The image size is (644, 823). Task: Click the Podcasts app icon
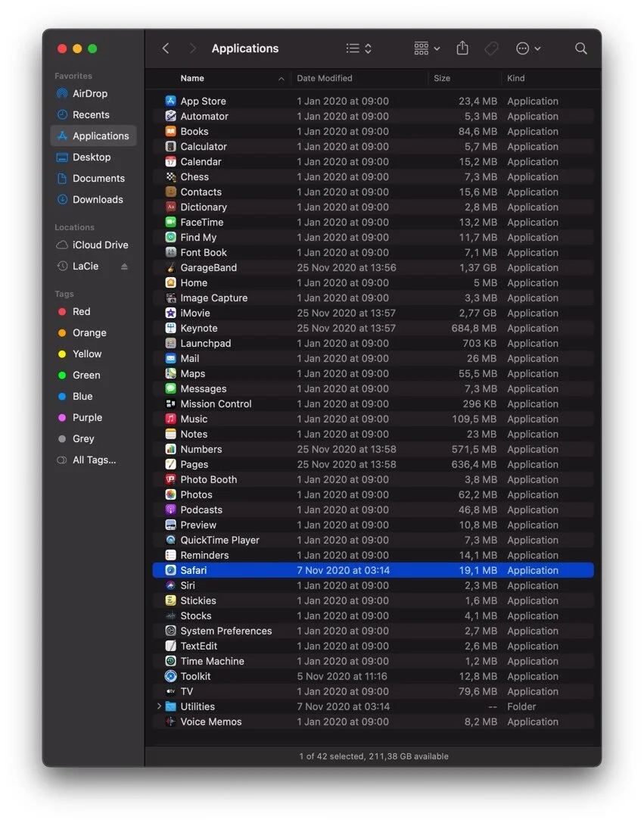pos(170,510)
